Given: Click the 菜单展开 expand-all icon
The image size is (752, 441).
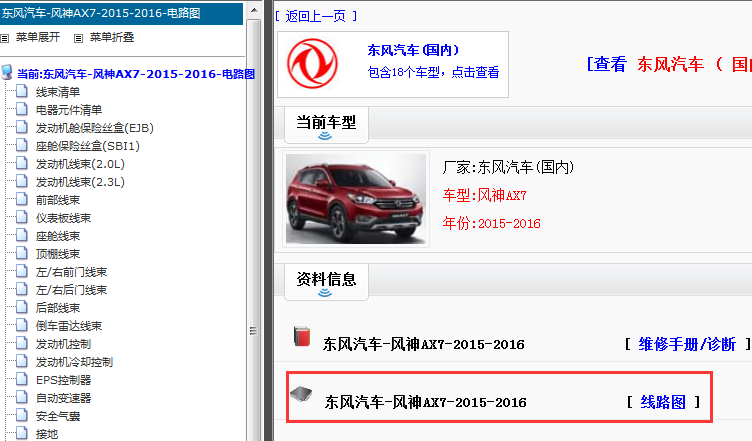Looking at the screenshot, I should click(x=5, y=38).
